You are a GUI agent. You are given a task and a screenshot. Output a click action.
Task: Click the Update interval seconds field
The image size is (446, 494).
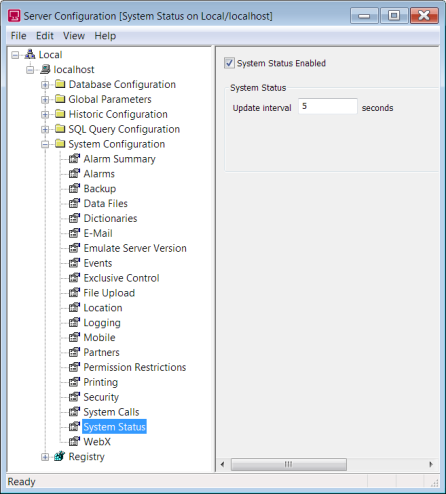(x=328, y=107)
